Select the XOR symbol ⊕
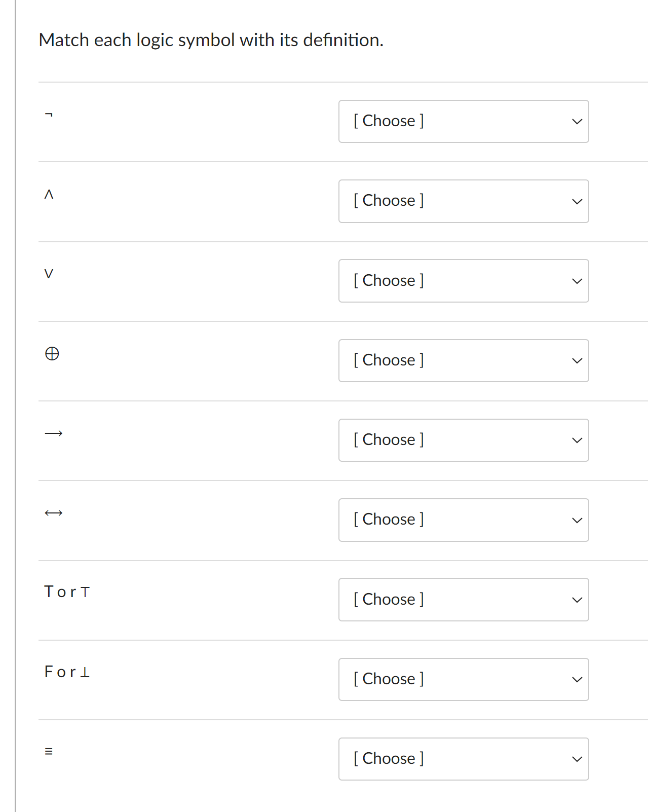648x812 pixels. (53, 354)
